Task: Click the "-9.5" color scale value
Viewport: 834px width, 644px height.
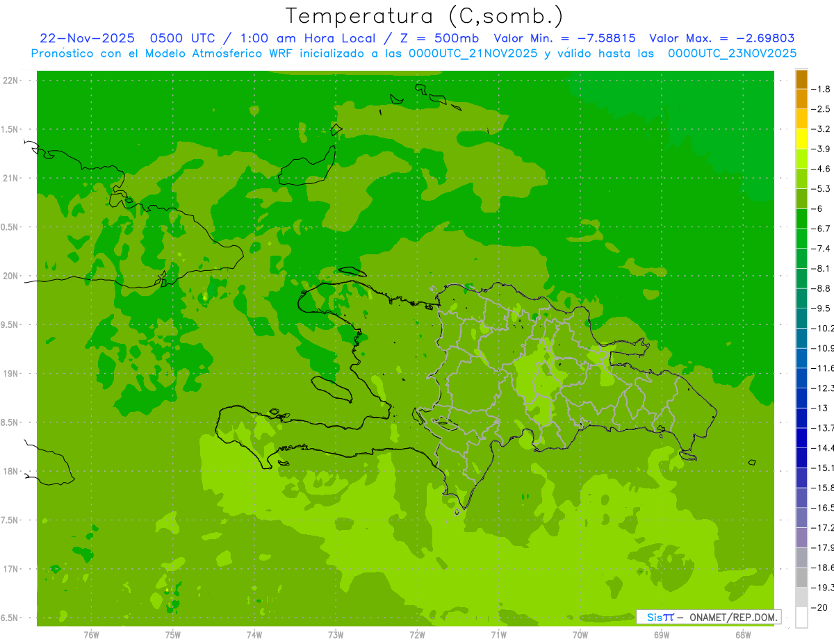Action: (822, 308)
